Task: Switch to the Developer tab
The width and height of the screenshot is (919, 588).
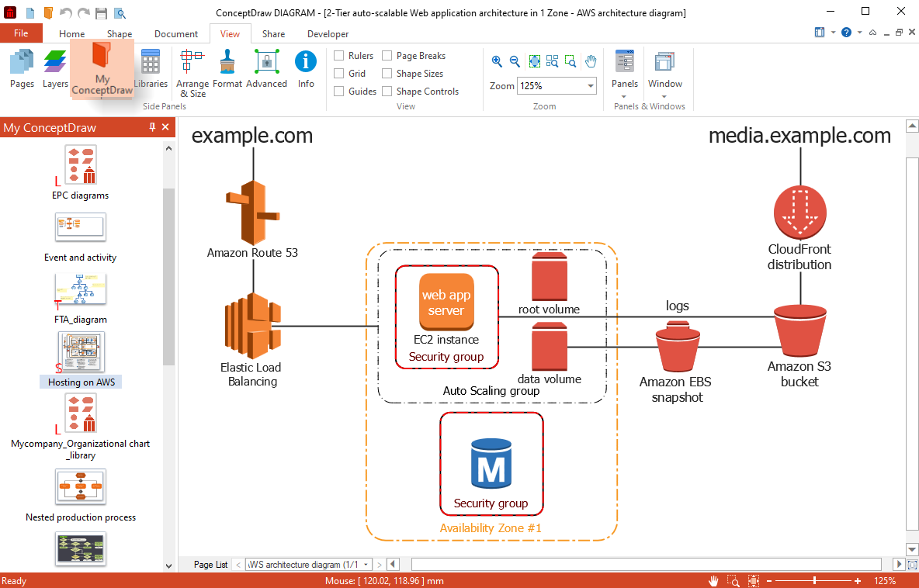Action: pos(328,34)
